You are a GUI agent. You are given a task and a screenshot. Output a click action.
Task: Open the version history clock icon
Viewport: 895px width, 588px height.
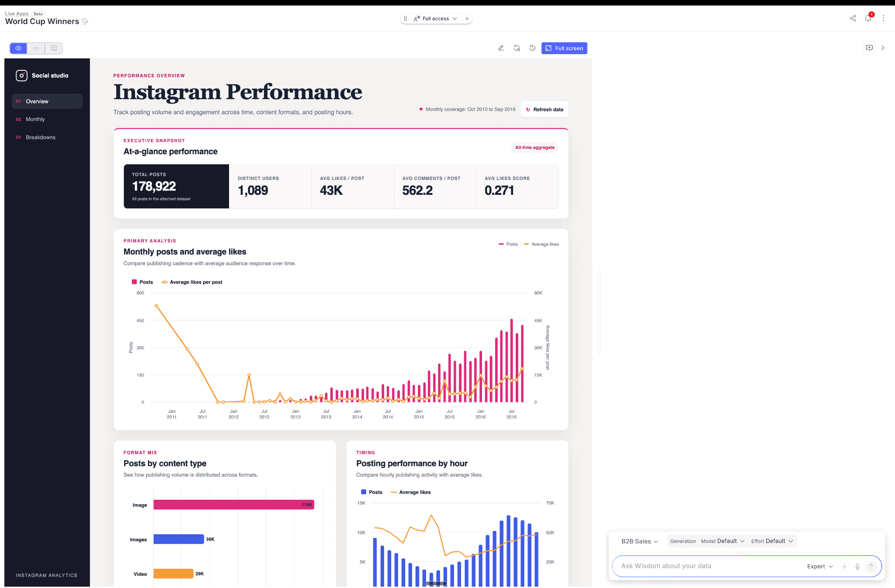pos(532,48)
